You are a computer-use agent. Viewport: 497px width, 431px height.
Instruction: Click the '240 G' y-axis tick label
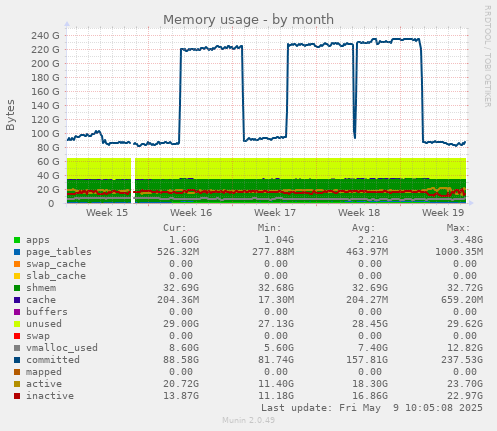(45, 36)
